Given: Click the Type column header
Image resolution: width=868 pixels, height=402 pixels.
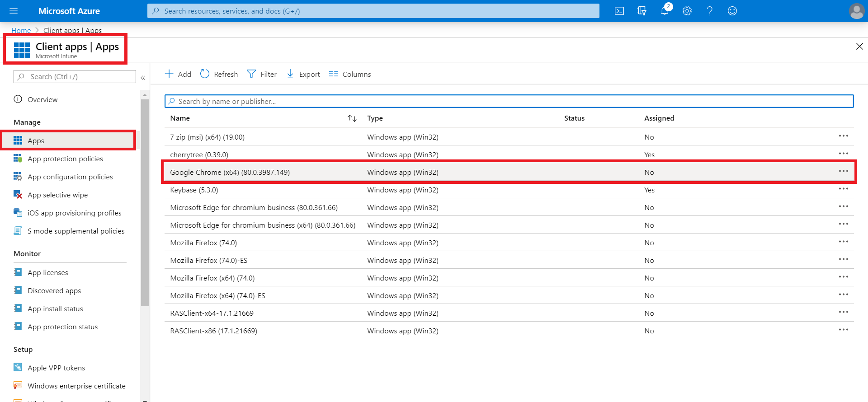Looking at the screenshot, I should click(375, 118).
